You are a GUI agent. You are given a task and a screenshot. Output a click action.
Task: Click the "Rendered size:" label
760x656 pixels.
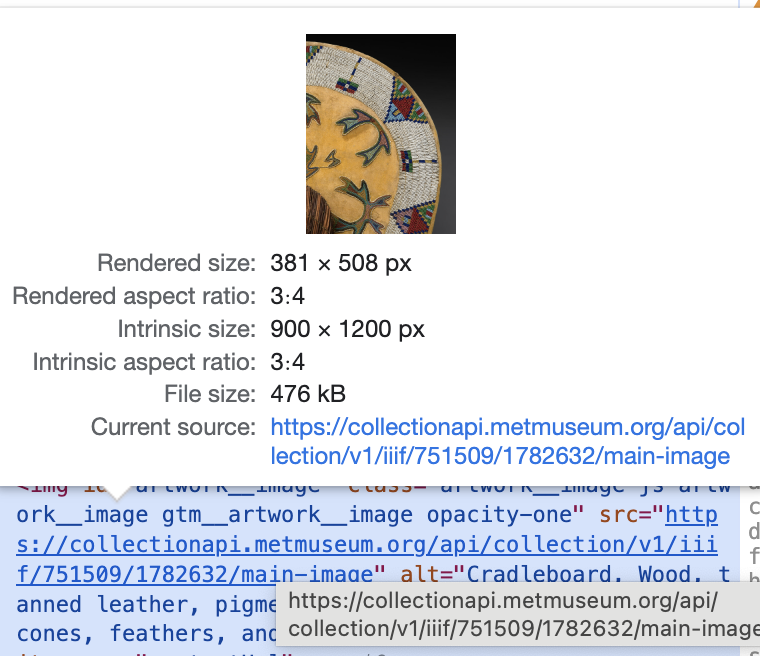(176, 264)
